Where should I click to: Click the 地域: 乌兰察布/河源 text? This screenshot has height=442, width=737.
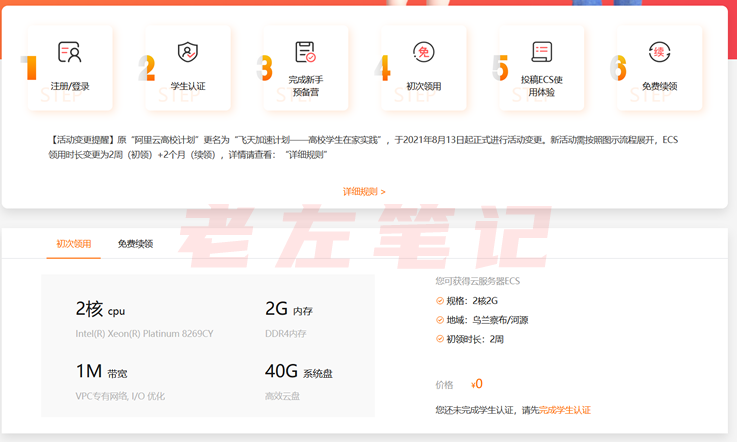pyautogui.click(x=487, y=320)
